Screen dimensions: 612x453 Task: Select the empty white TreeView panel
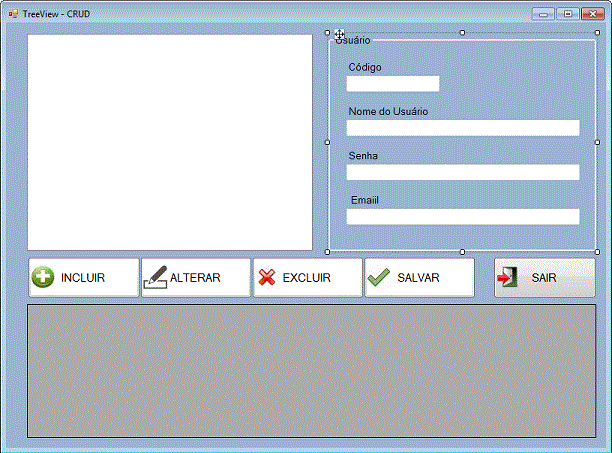tap(170, 142)
